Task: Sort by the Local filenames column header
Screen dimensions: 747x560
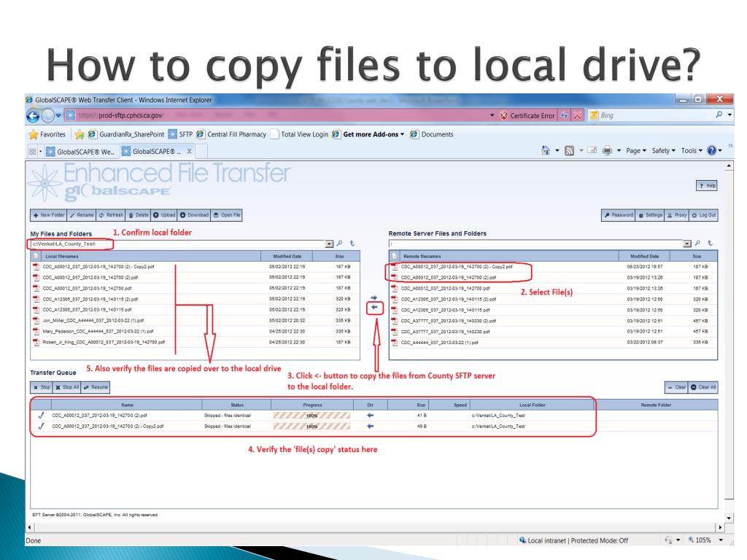Action: (150, 256)
